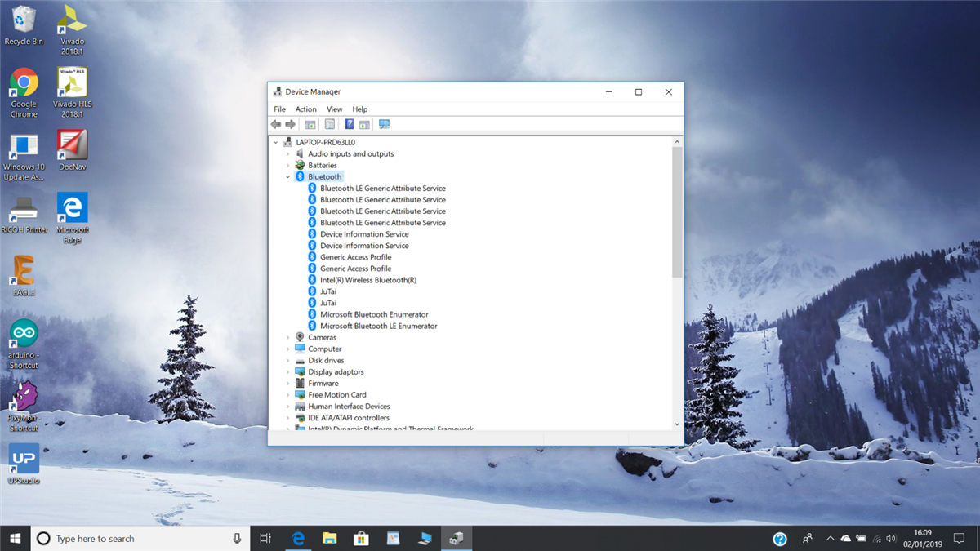Open Properties from the Device Manager toolbar
This screenshot has width=980, height=551.
329,124
